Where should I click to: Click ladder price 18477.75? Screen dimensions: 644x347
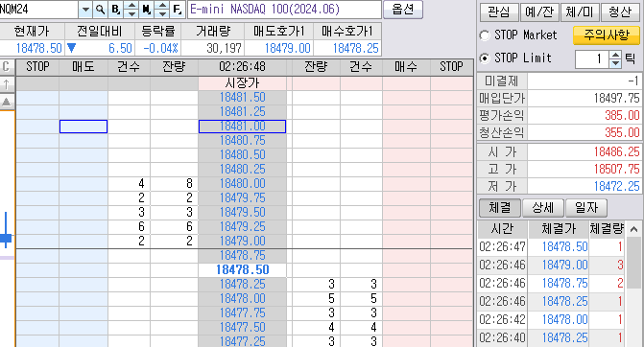click(242, 312)
